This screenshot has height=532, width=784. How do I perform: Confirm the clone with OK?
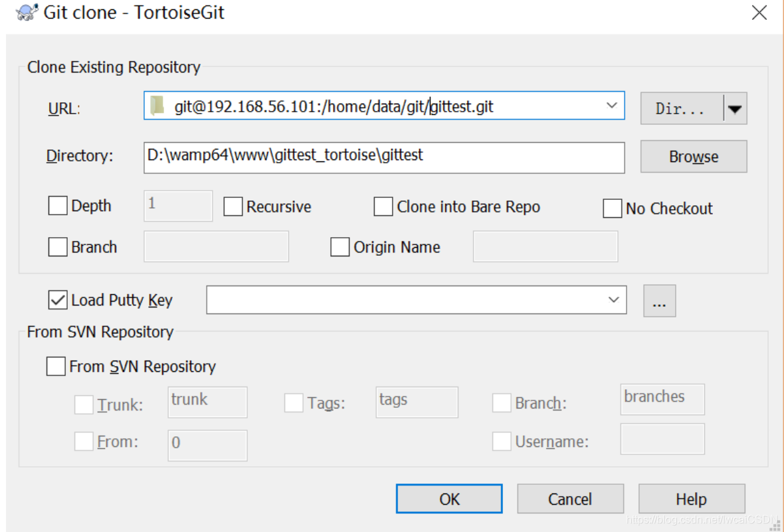(x=449, y=499)
